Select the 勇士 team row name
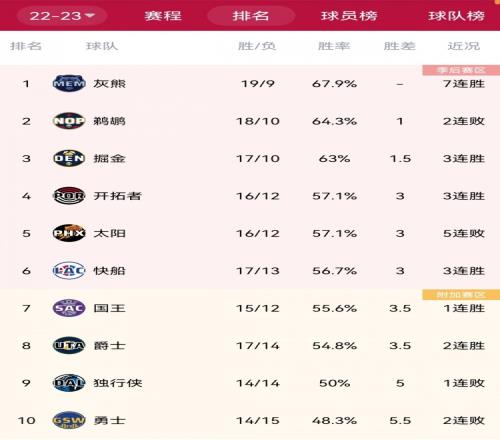Viewport: 500px width, 440px height. pos(109,420)
